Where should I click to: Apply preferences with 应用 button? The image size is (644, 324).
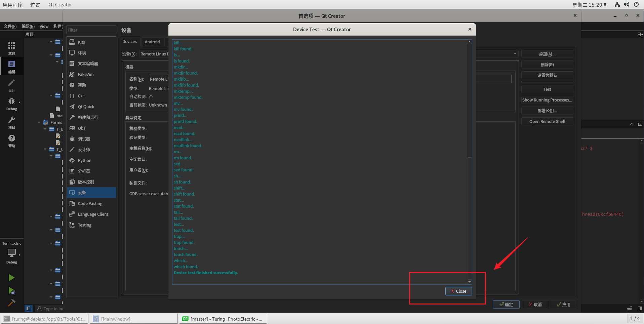point(564,305)
